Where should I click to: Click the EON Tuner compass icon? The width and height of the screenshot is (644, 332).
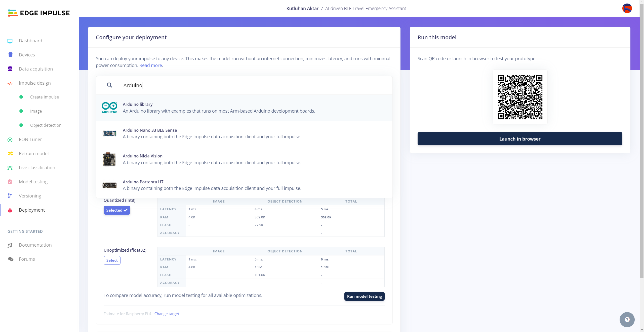tap(10, 140)
